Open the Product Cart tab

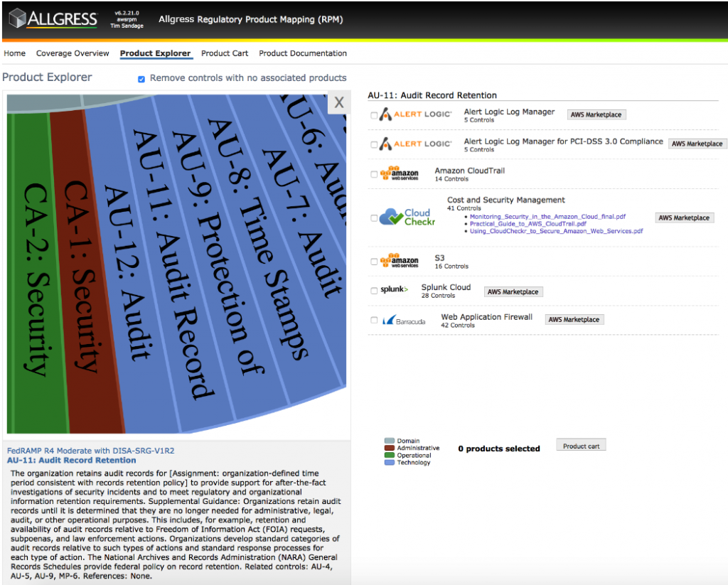[225, 53]
